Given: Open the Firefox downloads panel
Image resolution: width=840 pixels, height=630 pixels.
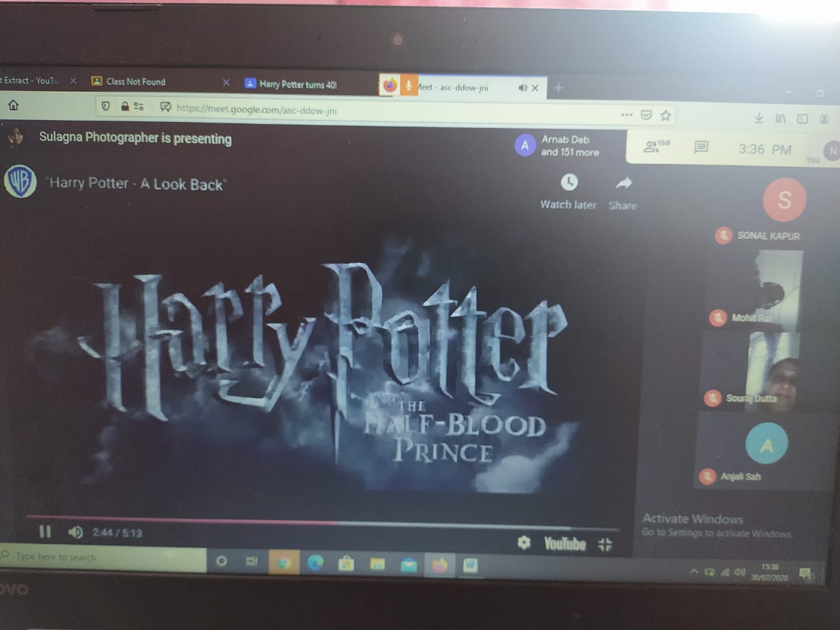Looking at the screenshot, I should 759,118.
